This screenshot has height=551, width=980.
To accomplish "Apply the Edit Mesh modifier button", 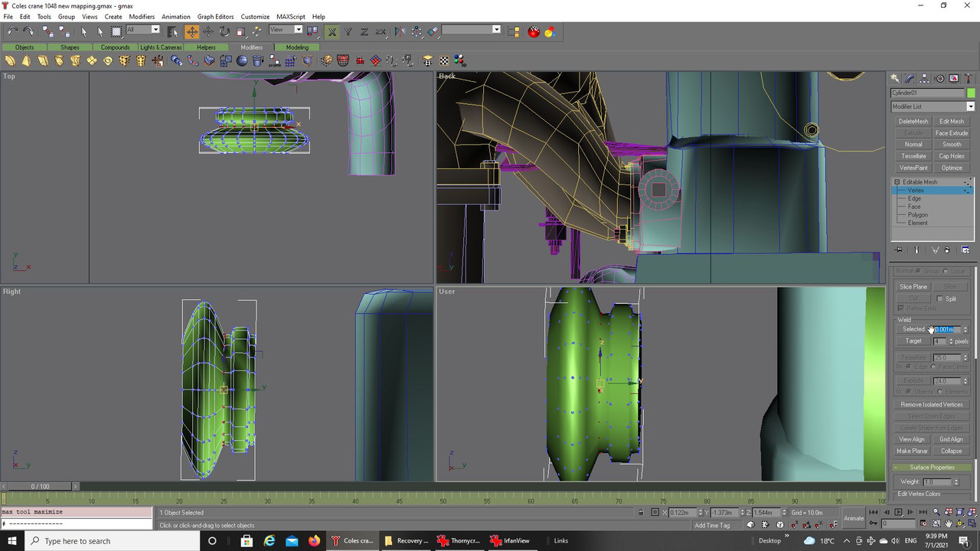I will point(952,121).
